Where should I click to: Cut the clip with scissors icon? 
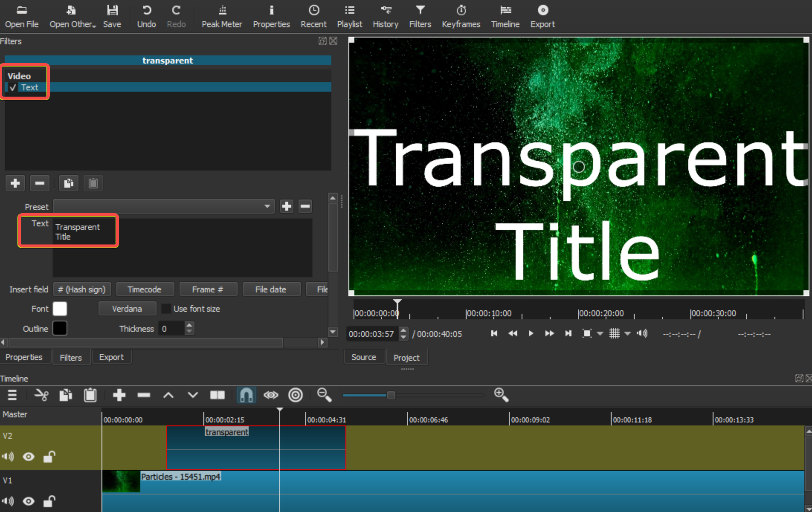coord(41,395)
